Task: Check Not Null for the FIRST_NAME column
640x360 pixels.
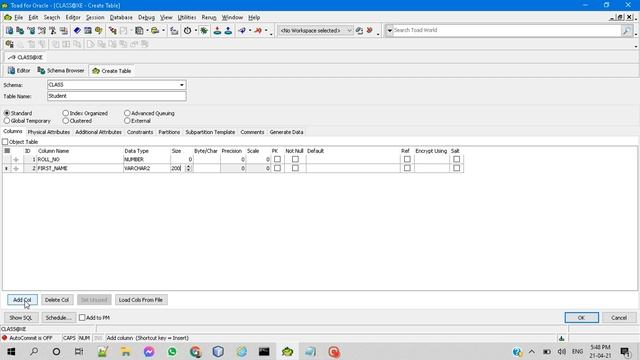Action: pyautogui.click(x=295, y=168)
